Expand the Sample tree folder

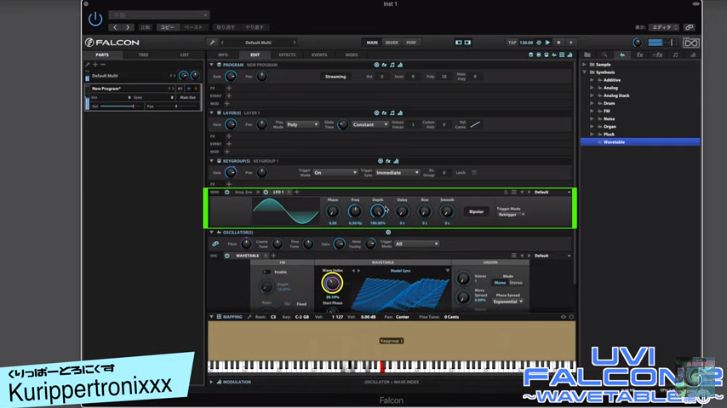click(584, 65)
